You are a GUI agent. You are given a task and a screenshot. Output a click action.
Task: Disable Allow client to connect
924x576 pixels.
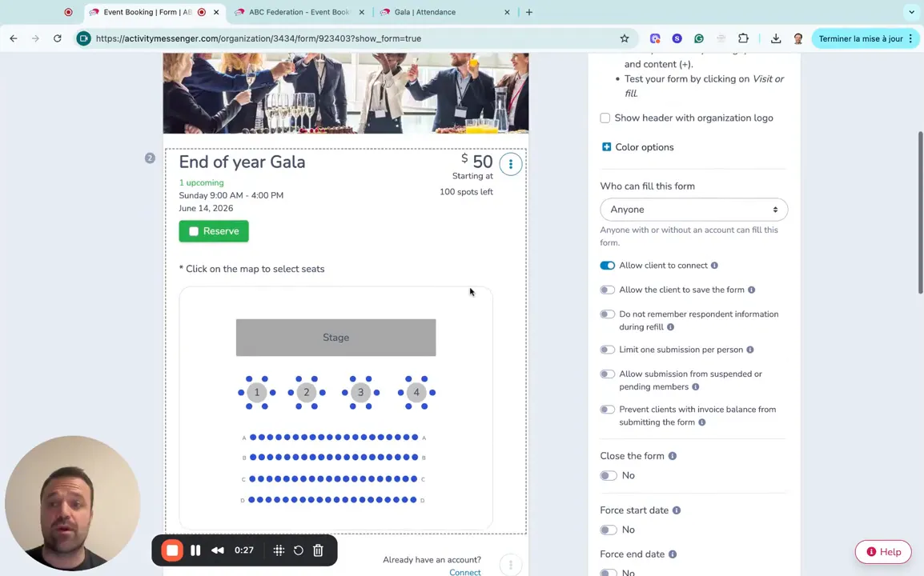[607, 265]
